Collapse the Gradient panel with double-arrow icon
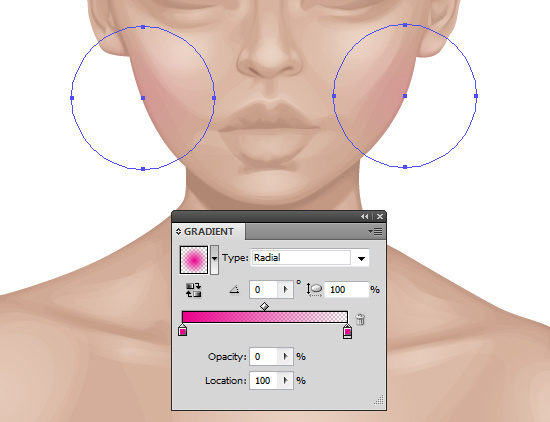Screen dimensions: 550x422 365,217
